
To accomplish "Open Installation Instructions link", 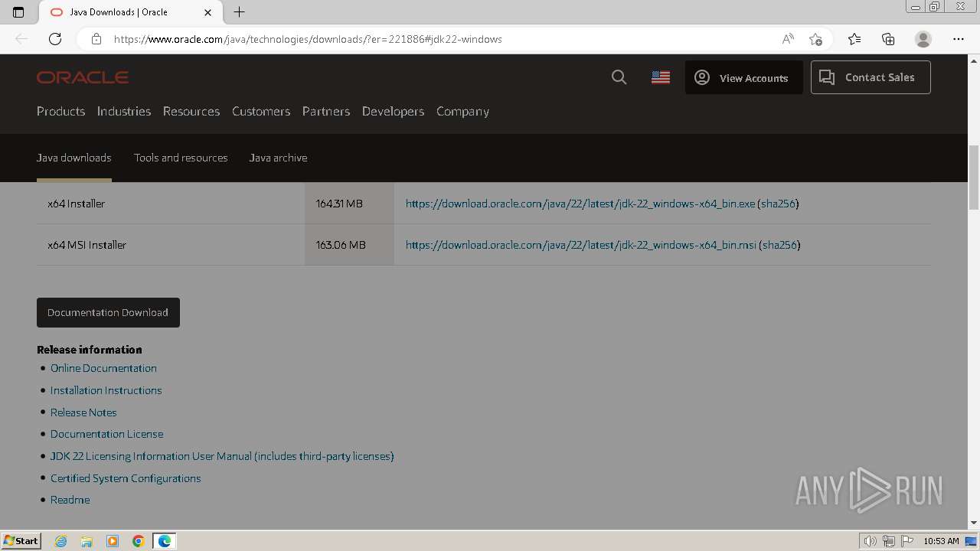I will tap(106, 390).
